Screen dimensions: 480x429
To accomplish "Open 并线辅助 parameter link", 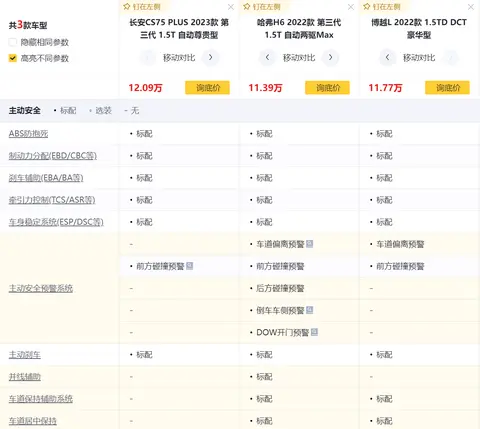I will (x=25, y=377).
